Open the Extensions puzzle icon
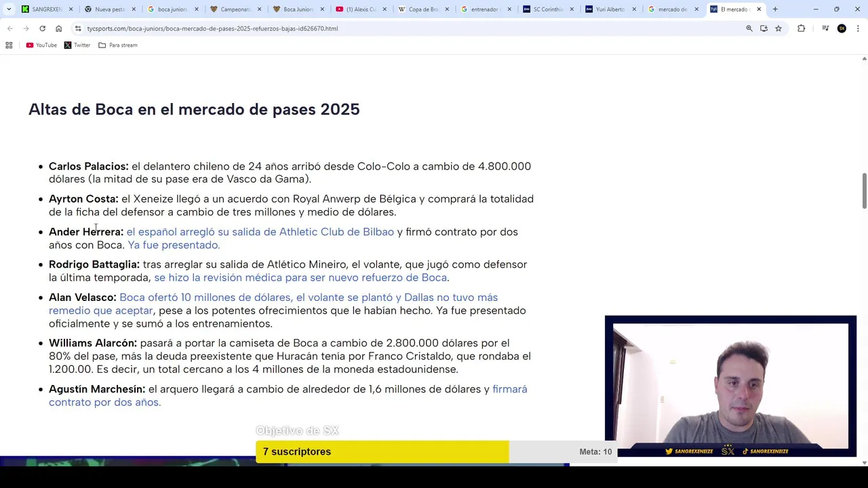The width and height of the screenshot is (868, 488). click(802, 28)
